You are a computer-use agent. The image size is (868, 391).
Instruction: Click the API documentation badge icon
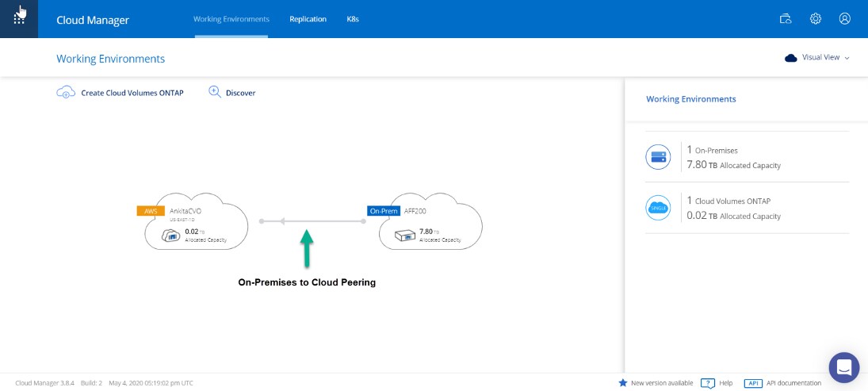click(753, 383)
